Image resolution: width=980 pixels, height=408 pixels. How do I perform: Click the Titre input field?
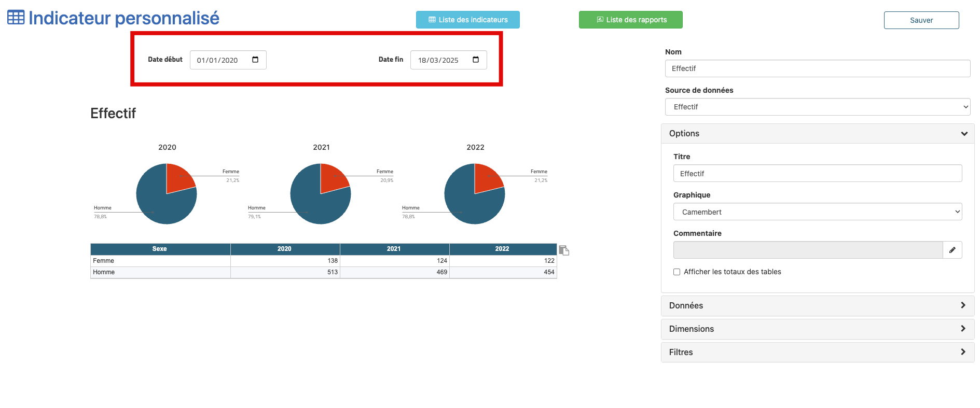coord(818,173)
